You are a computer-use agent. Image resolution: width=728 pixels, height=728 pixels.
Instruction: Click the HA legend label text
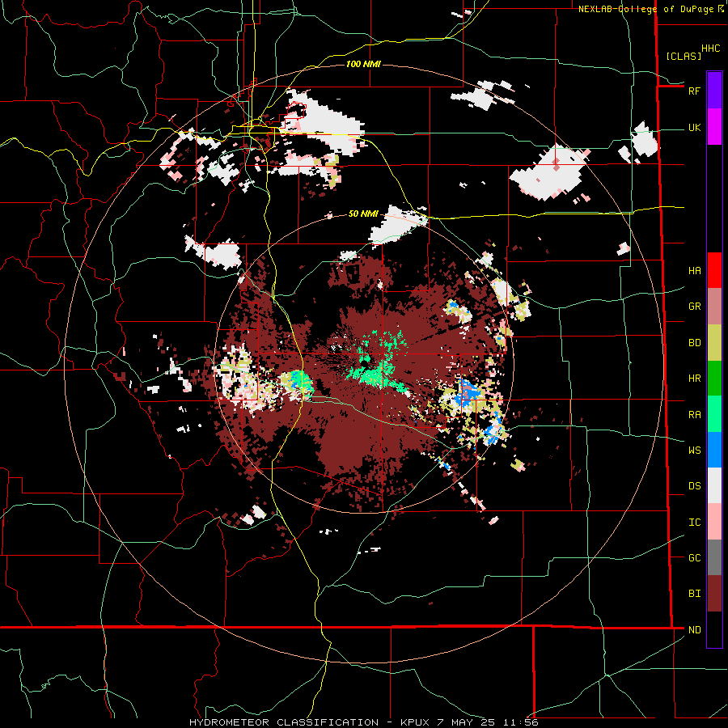(x=694, y=270)
